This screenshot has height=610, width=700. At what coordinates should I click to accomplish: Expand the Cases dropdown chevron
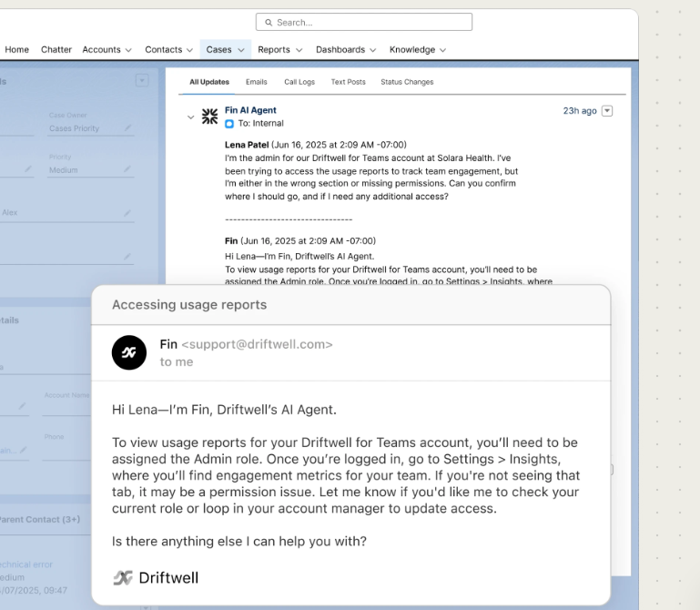pyautogui.click(x=241, y=50)
